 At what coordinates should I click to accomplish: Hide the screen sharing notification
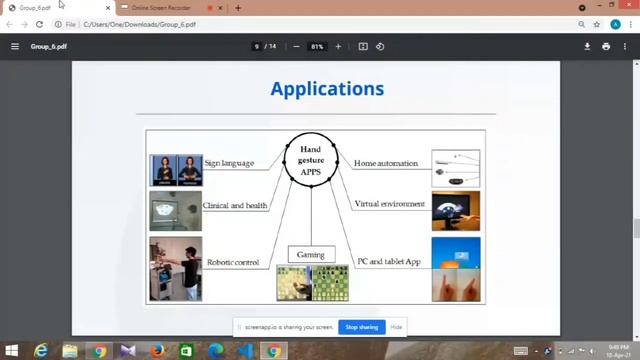(396, 327)
